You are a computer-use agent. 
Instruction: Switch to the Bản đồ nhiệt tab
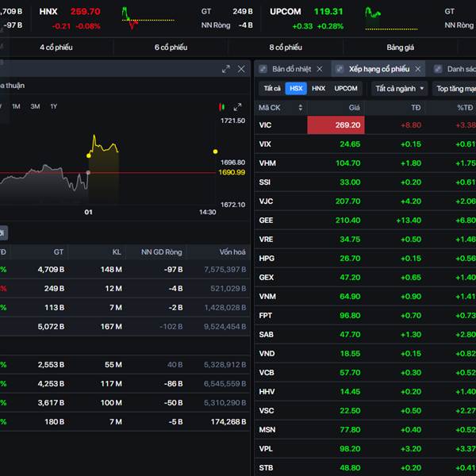click(291, 69)
